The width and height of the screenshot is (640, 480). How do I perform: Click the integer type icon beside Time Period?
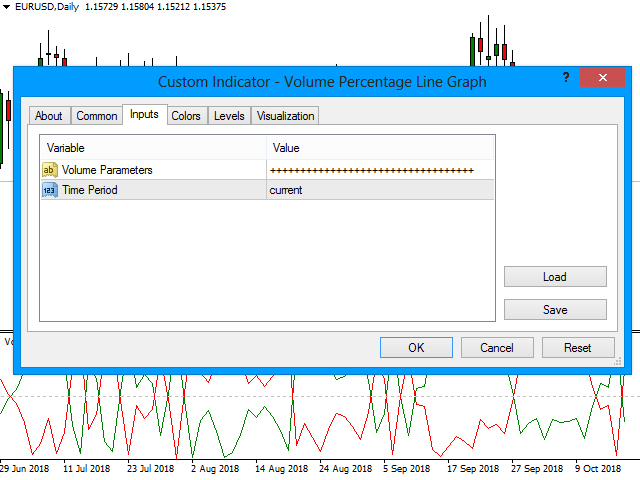click(49, 190)
